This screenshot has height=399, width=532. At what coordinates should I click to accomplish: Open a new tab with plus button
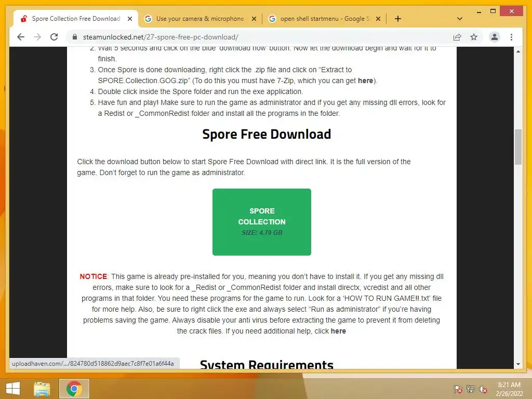[x=398, y=19]
